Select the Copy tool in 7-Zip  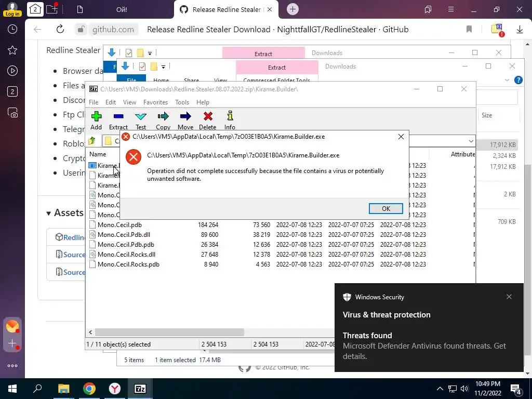163,121
